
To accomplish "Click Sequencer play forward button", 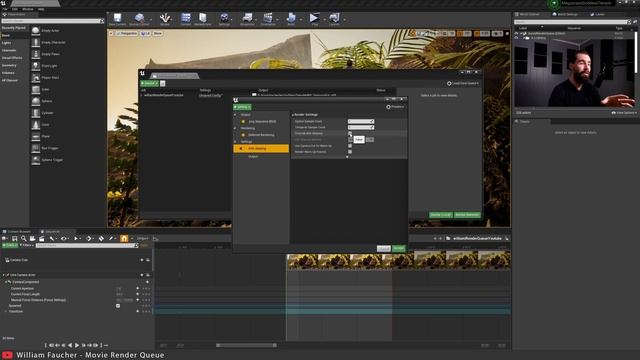I will 77,345.
